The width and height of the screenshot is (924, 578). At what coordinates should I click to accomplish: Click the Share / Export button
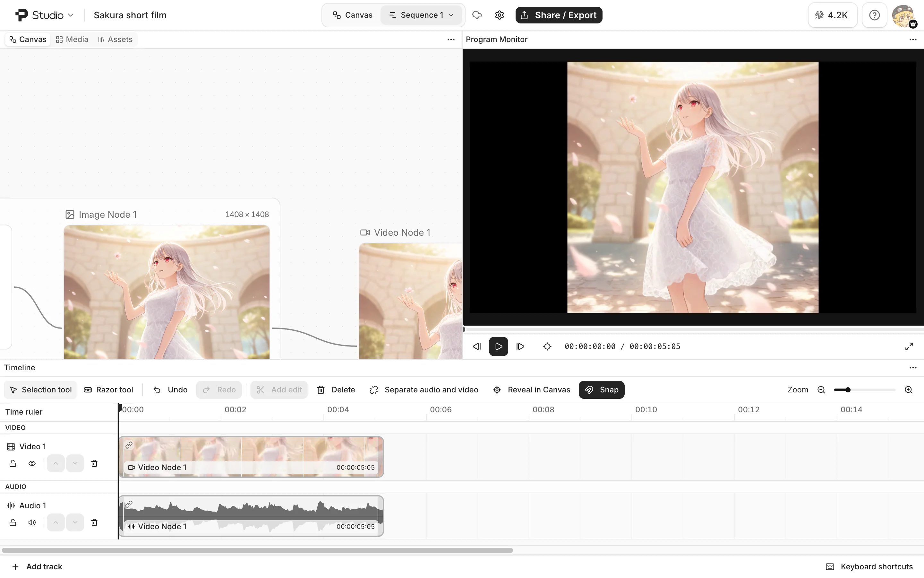(x=559, y=15)
